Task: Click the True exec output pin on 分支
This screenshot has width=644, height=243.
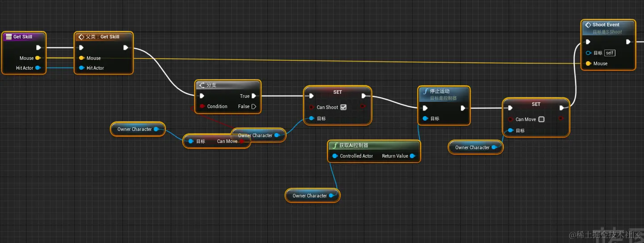Action: pos(254,96)
